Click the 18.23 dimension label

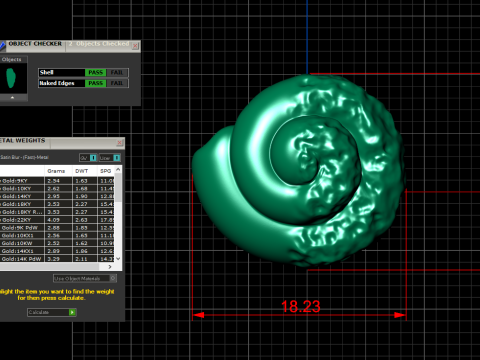click(301, 307)
